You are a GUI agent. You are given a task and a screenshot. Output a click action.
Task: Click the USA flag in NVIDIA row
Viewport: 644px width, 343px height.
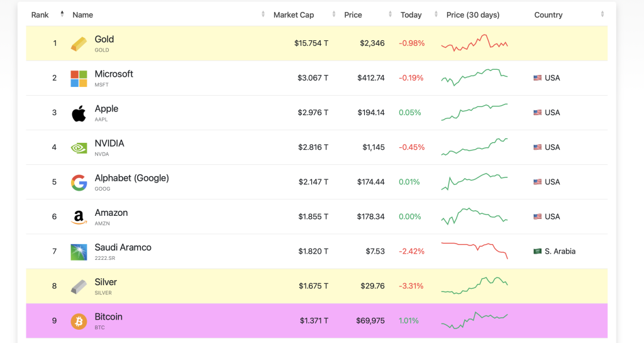(x=537, y=147)
